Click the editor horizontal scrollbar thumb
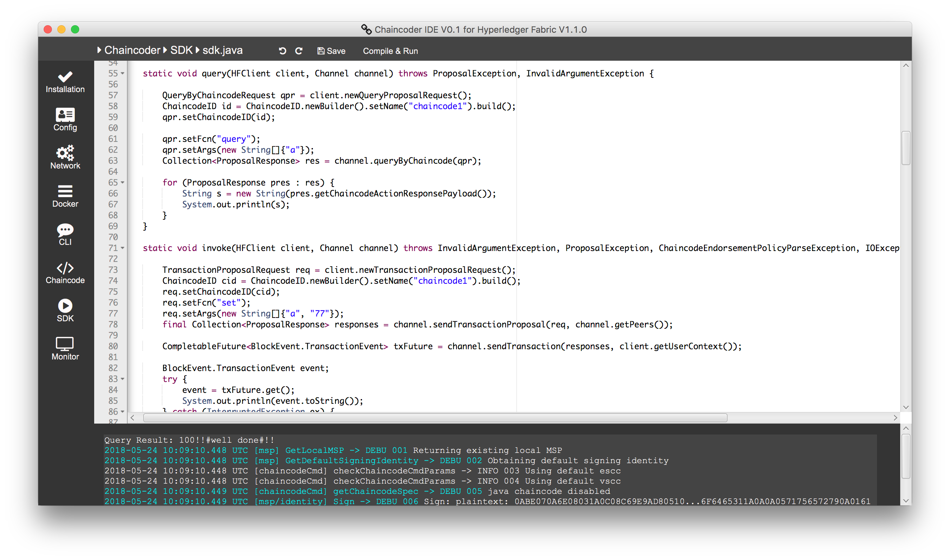Screen dimensions: 950x560 [435, 418]
